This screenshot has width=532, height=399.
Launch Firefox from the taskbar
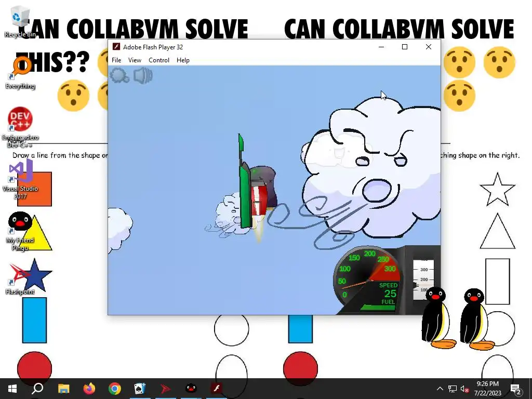tap(89, 389)
